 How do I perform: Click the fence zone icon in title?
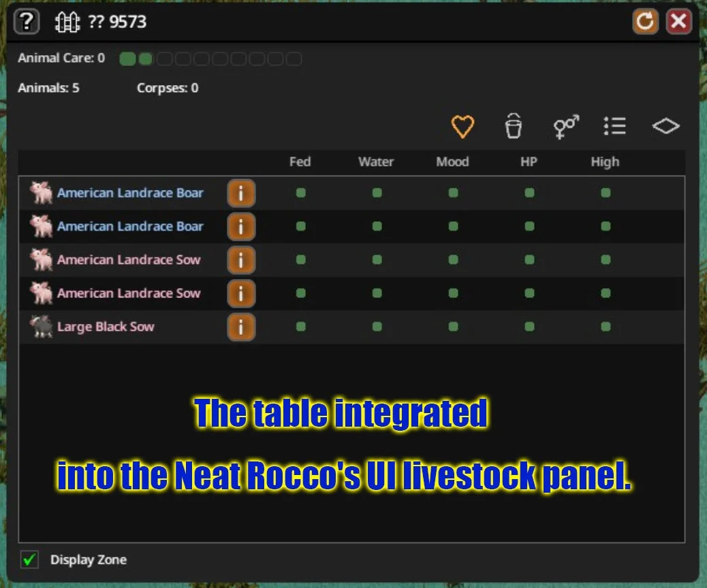point(67,22)
